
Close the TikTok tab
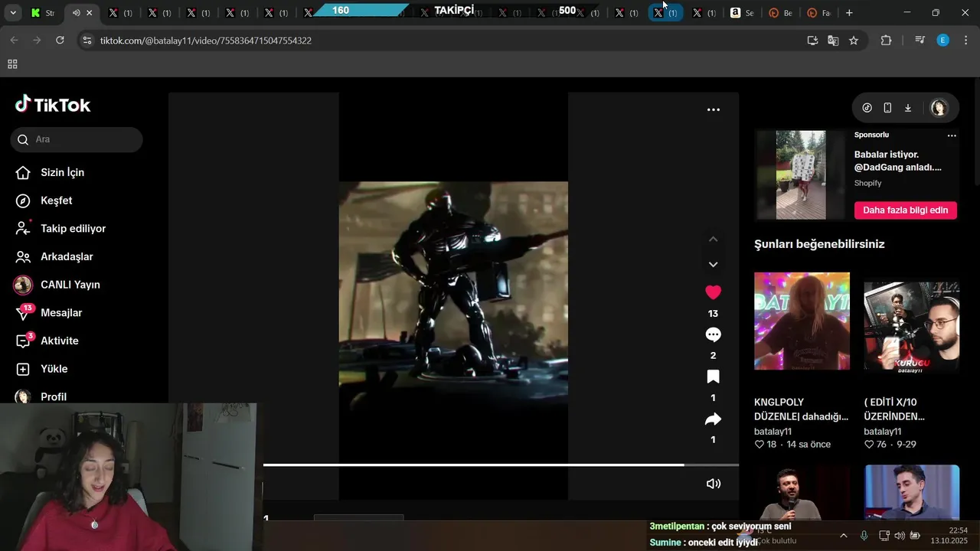point(90,13)
